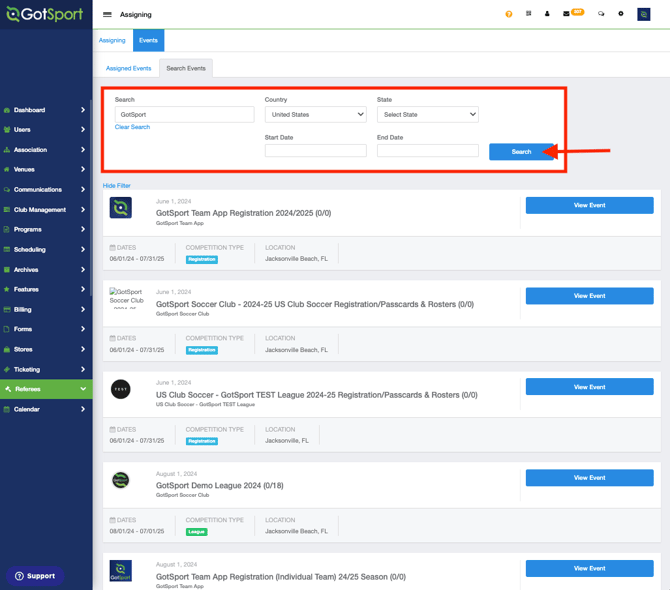The image size is (670, 590).
Task: Click the 08/01/24 - 07/01/25 dates text
Action: [137, 531]
